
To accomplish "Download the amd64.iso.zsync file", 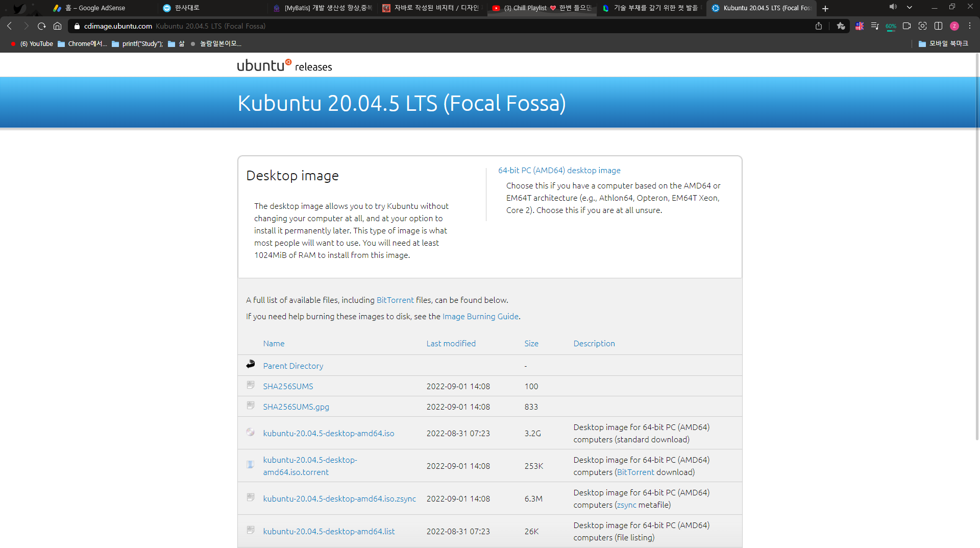I will (339, 498).
